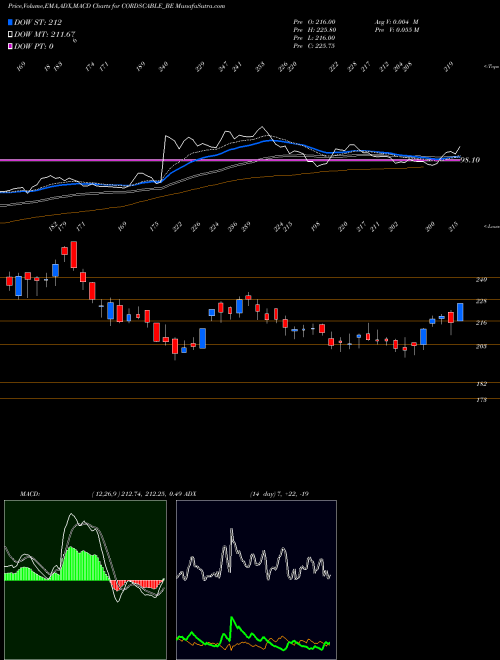Click the last blue candlestick on the chart

click(x=460, y=312)
